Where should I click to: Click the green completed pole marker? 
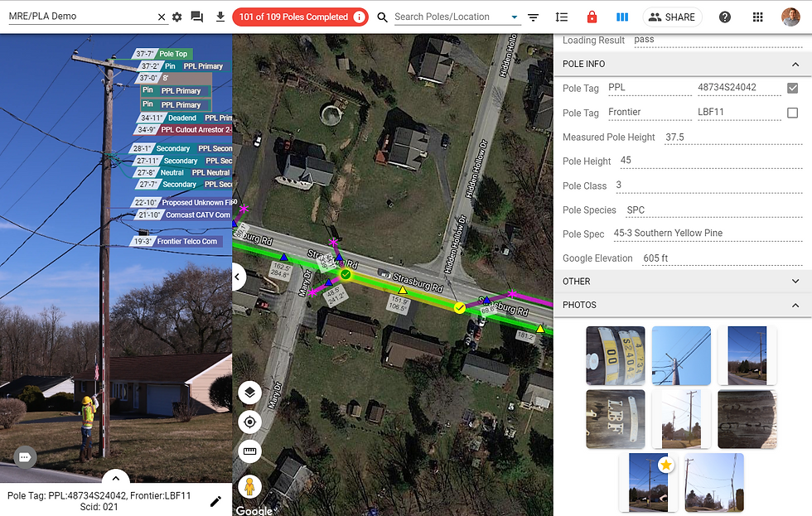pos(346,274)
